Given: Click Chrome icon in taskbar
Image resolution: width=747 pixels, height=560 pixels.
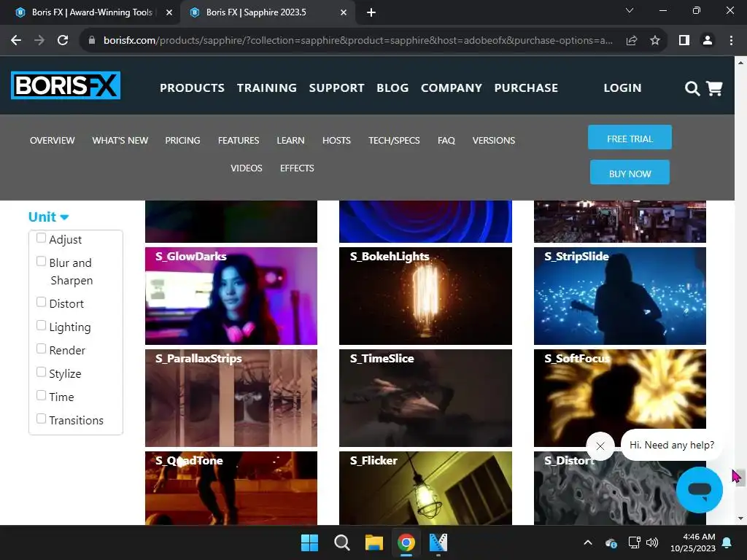Looking at the screenshot, I should 406,542.
